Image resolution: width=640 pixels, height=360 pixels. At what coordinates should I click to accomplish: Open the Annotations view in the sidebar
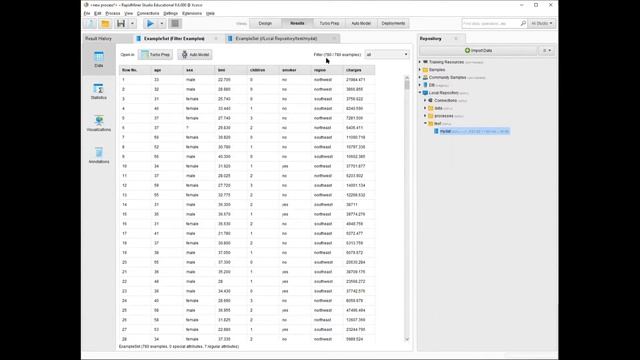pyautogui.click(x=99, y=156)
